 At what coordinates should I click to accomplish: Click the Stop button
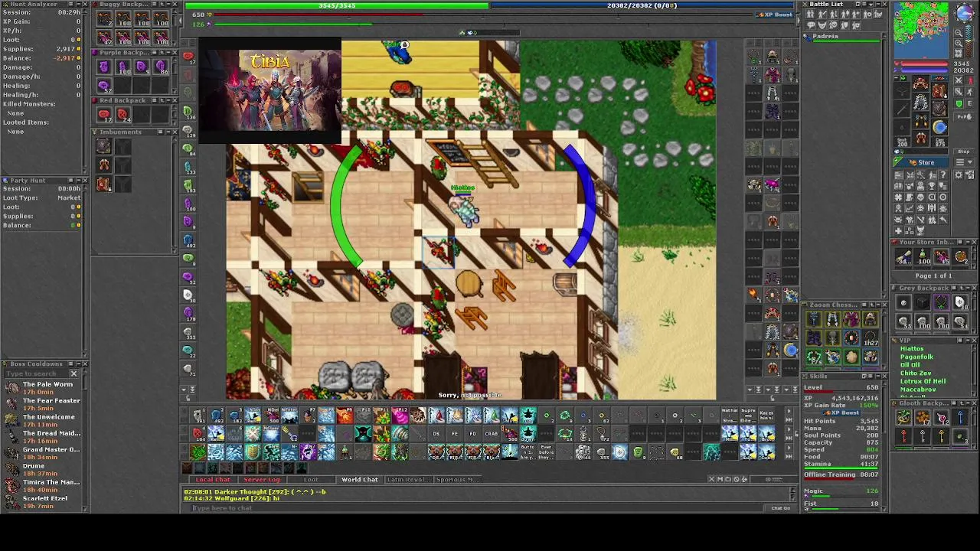(963, 151)
